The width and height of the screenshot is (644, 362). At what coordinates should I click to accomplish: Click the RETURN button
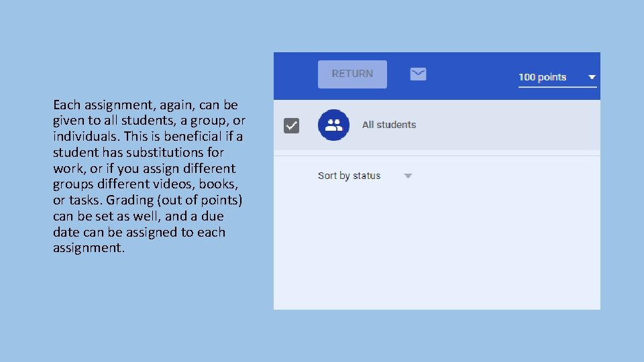click(352, 74)
